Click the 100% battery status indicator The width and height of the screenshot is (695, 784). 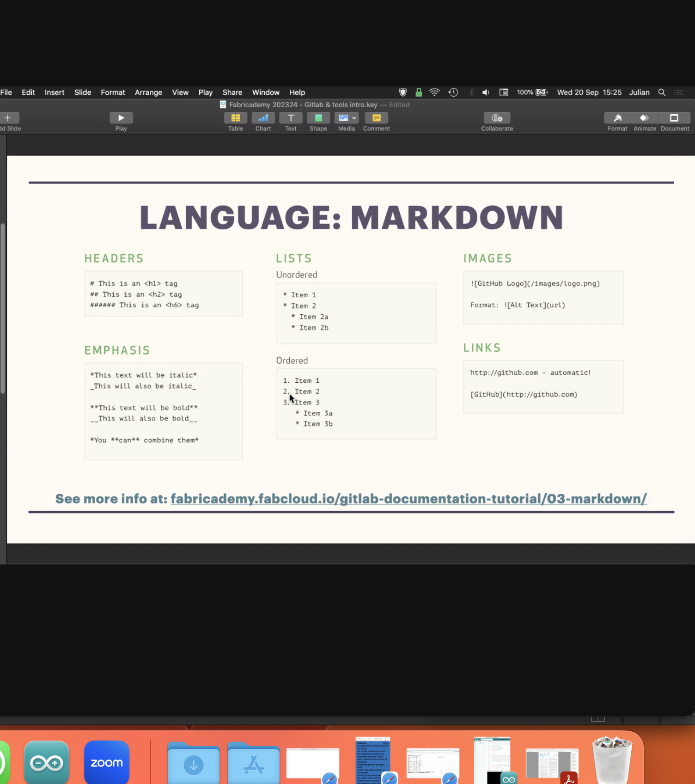click(x=532, y=92)
